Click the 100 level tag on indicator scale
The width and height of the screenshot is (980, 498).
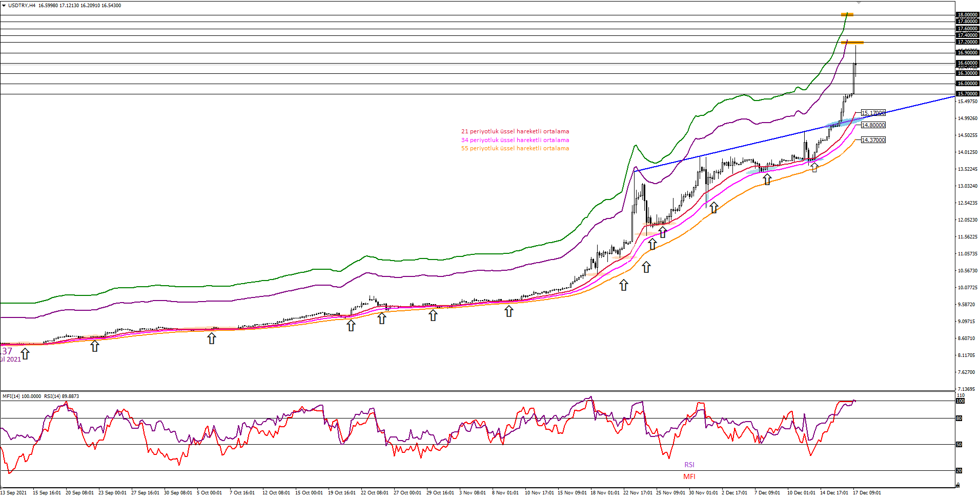[961, 401]
